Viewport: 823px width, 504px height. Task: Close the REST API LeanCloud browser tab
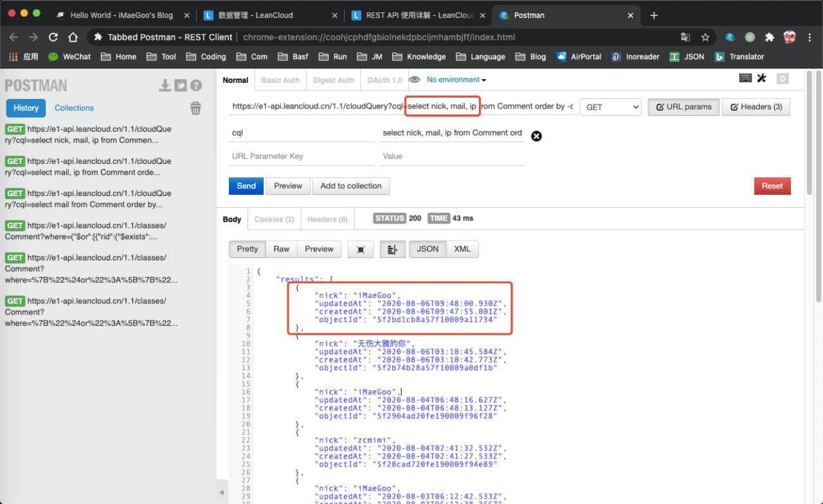484,15
